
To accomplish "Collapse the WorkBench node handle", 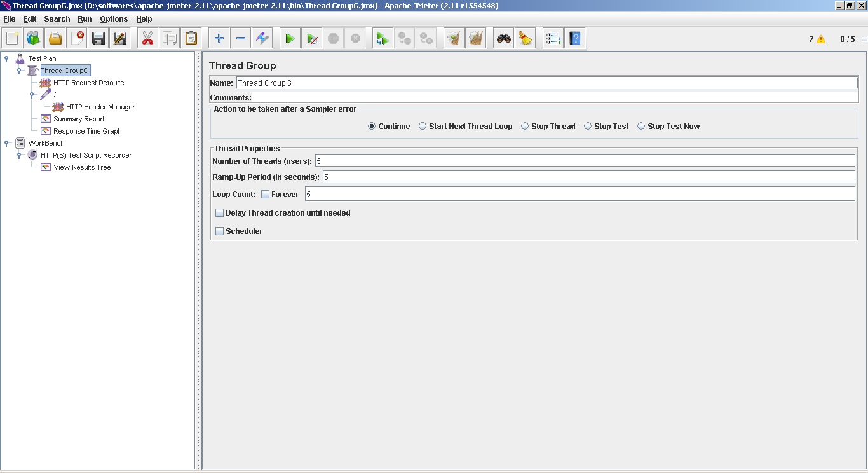I will [6, 143].
